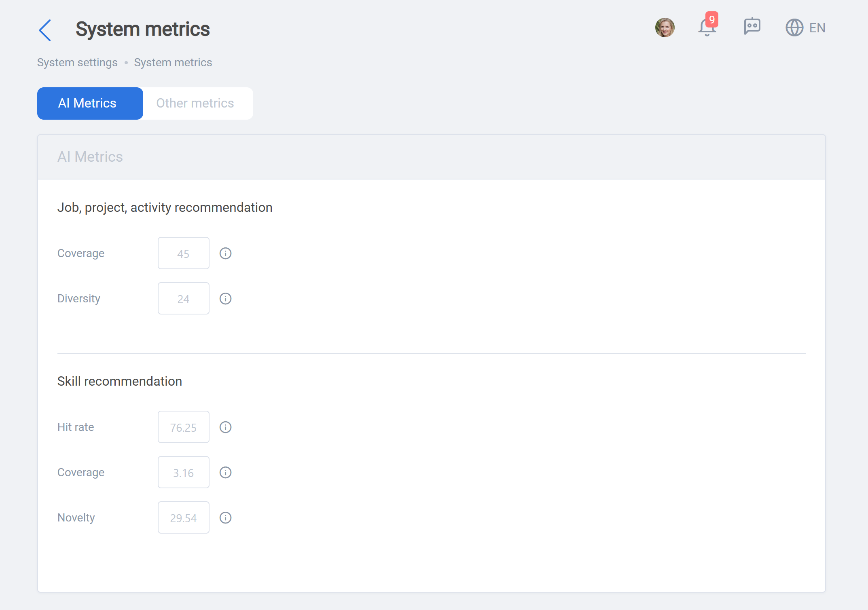
Task: Click System metrics breadcrumb link
Action: pyautogui.click(x=173, y=63)
